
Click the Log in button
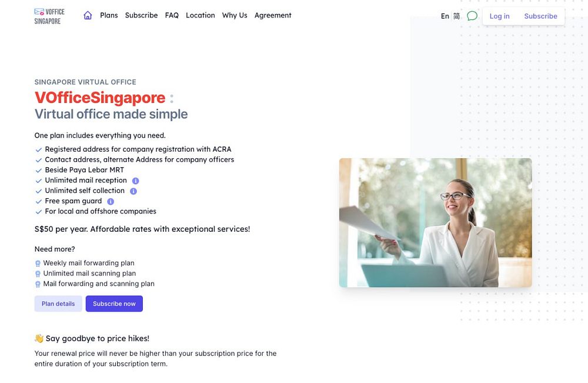499,16
